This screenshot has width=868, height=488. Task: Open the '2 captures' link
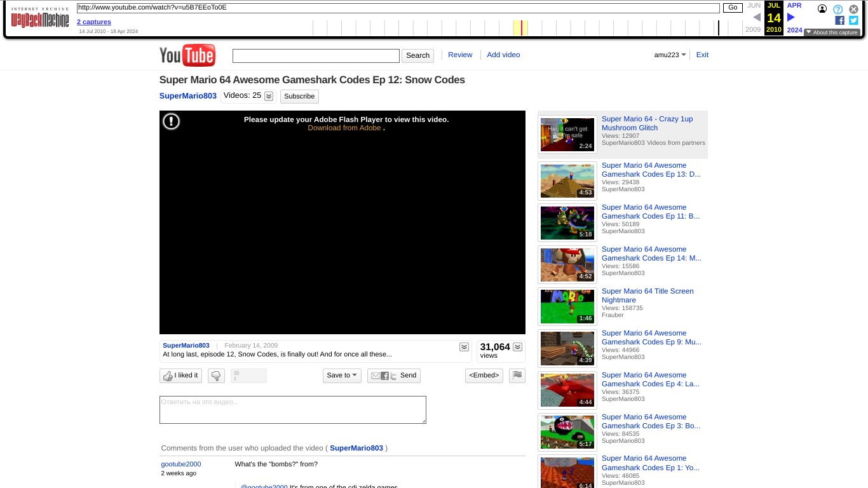point(93,22)
